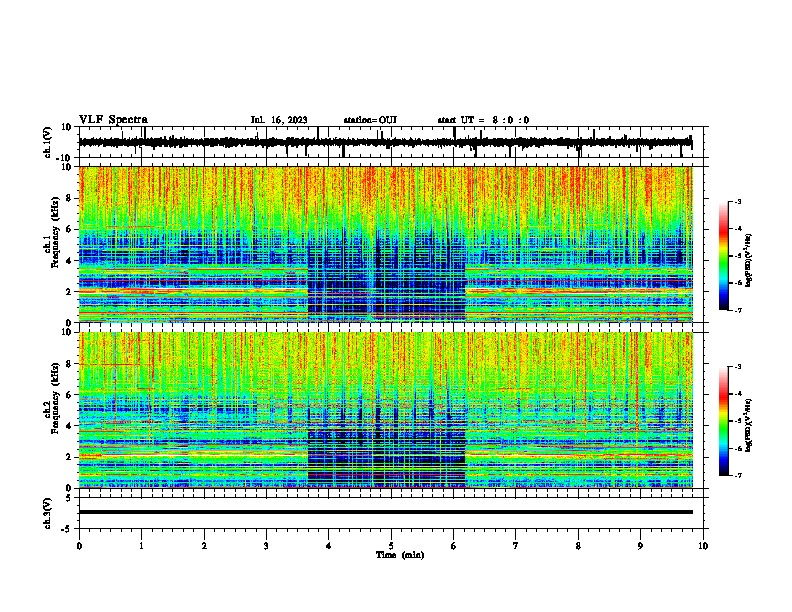This screenshot has width=792, height=612.
Task: Click the '5' tick on the Time axis
Action: click(x=391, y=546)
